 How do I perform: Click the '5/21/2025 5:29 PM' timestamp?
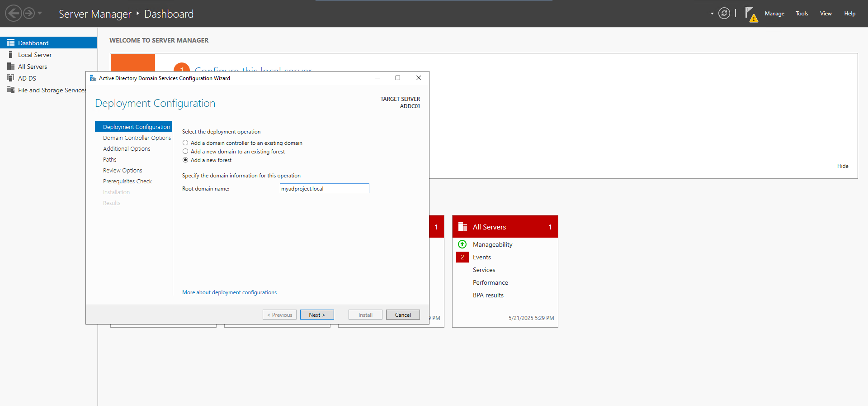coord(531,318)
